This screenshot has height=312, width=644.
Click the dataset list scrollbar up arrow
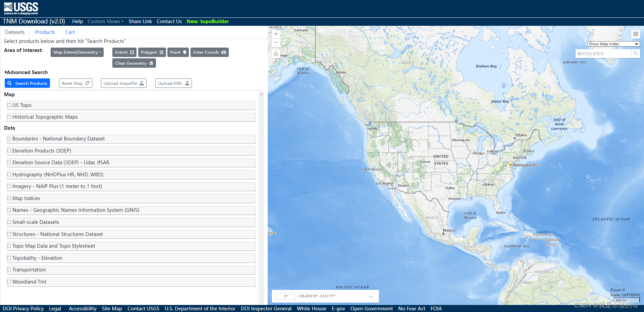(261, 95)
